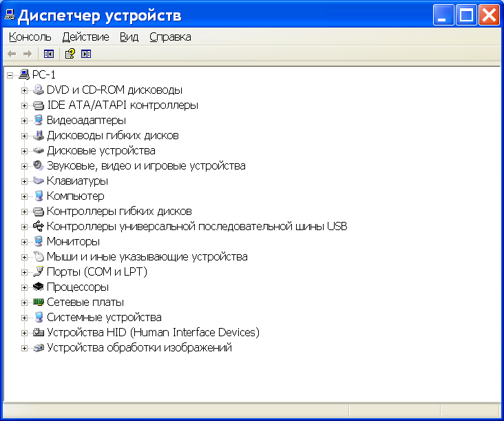
Task: Click the speaker icon for Звуковые, видео и игровые устройства
Action: pos(39,165)
